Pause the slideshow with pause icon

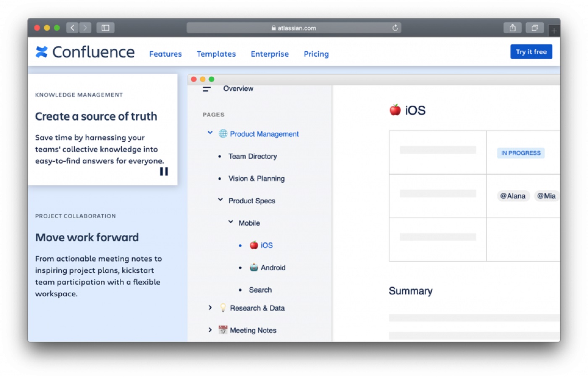pyautogui.click(x=164, y=171)
